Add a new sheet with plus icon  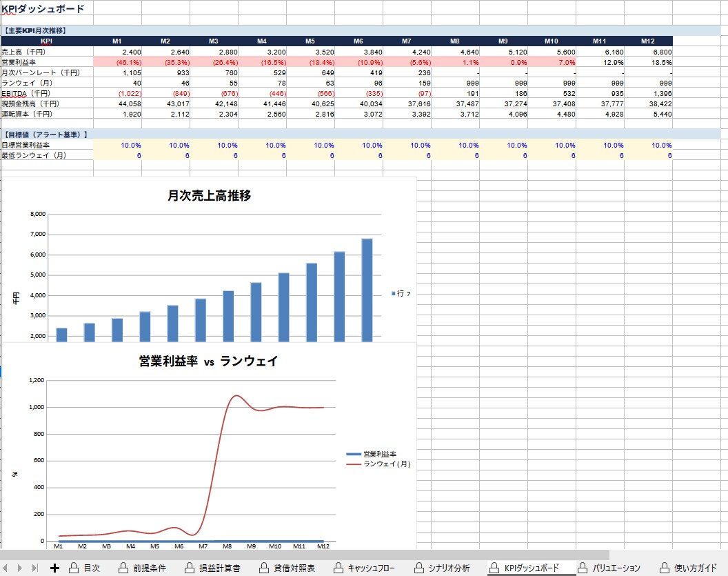[x=54, y=568]
